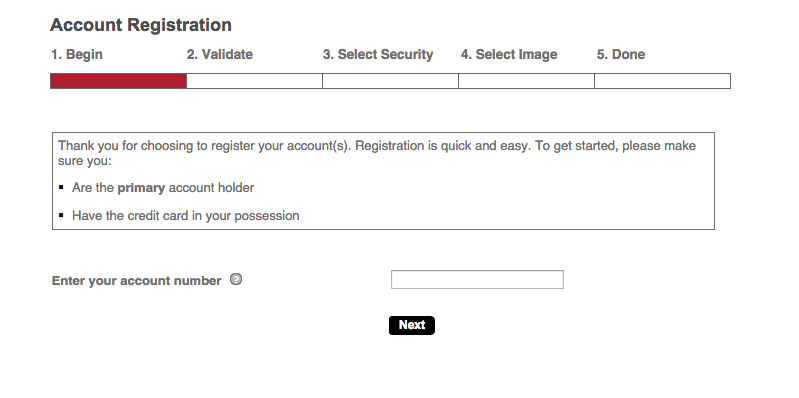The image size is (799, 398).
Task: Click the bullet before 'Have the credit card'
Action: pos(61,215)
